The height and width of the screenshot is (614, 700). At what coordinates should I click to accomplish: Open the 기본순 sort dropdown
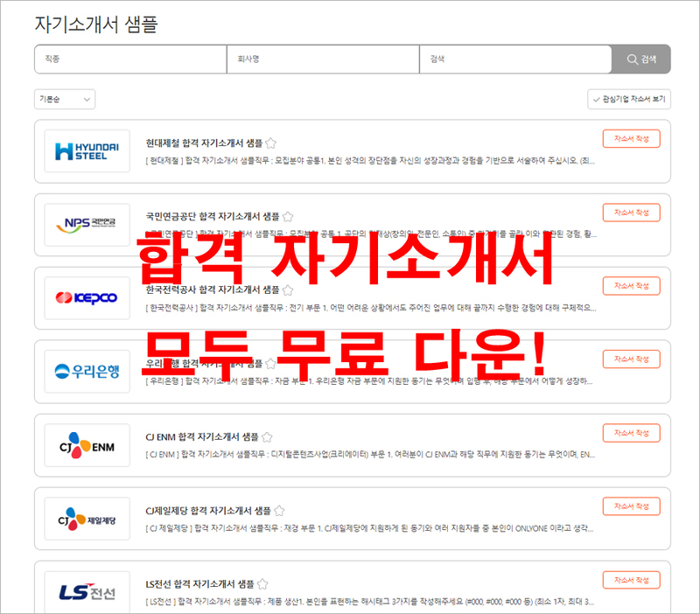(65, 99)
